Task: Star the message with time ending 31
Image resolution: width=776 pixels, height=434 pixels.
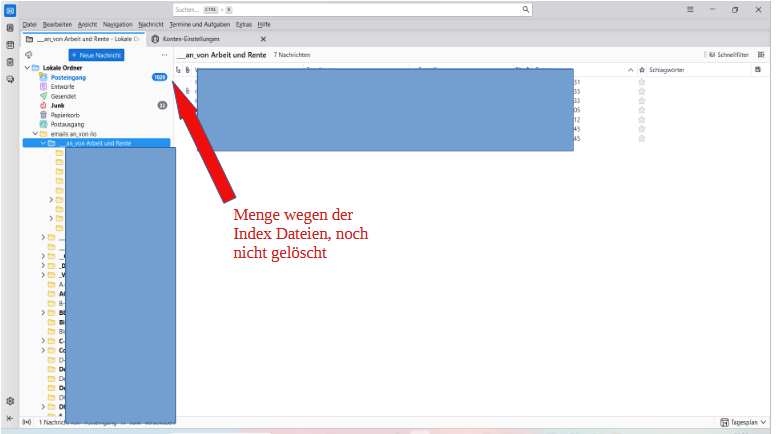Action: (642, 82)
